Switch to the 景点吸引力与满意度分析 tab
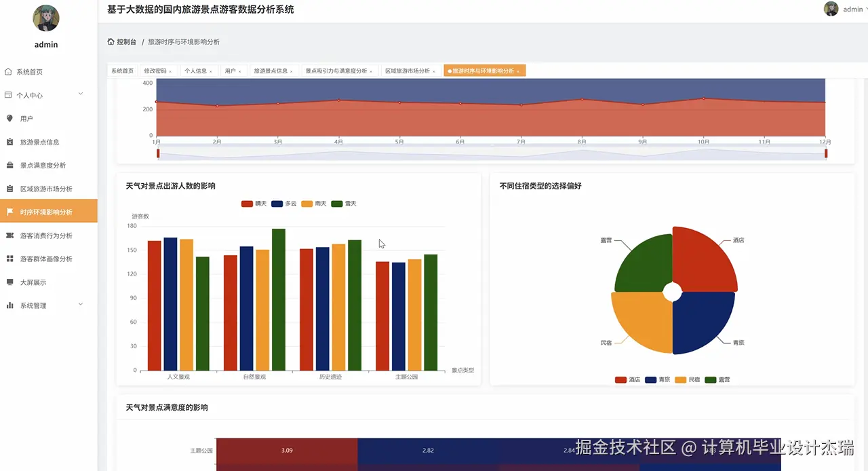The image size is (868, 471). [x=338, y=71]
